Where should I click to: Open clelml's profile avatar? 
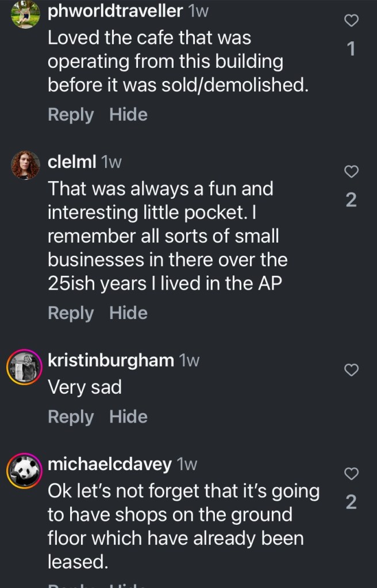click(25, 165)
